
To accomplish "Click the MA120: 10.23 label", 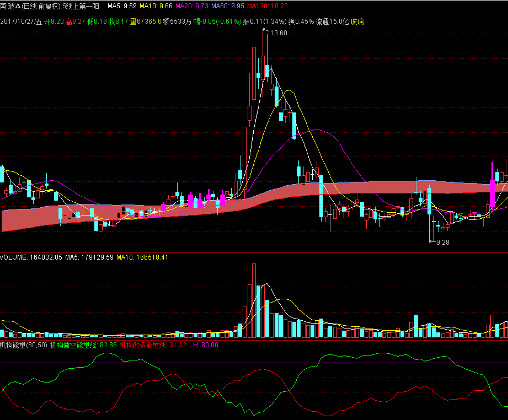I will pyautogui.click(x=268, y=6).
